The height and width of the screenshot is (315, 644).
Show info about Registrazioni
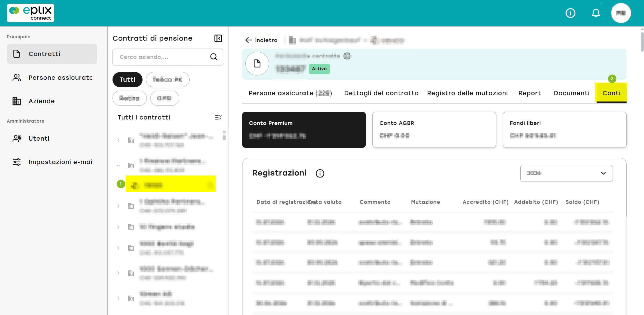tap(320, 173)
